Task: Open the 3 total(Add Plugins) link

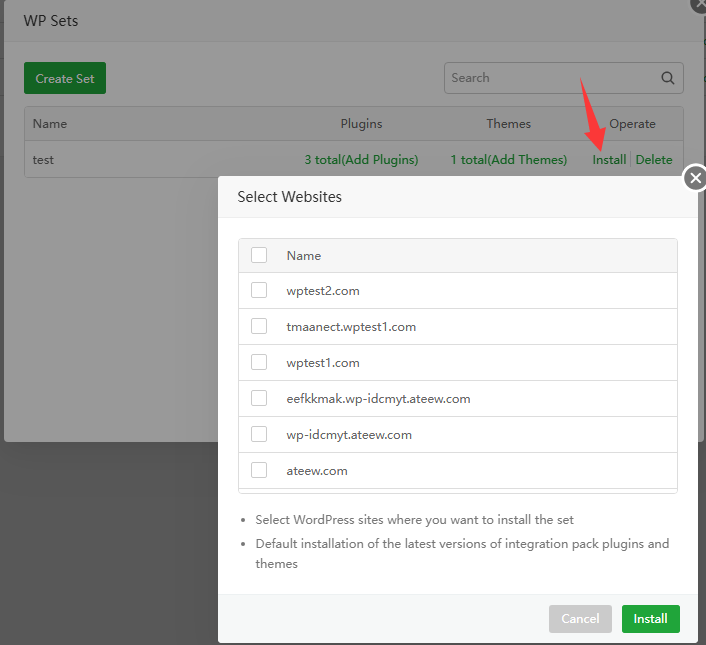Action: 361,160
